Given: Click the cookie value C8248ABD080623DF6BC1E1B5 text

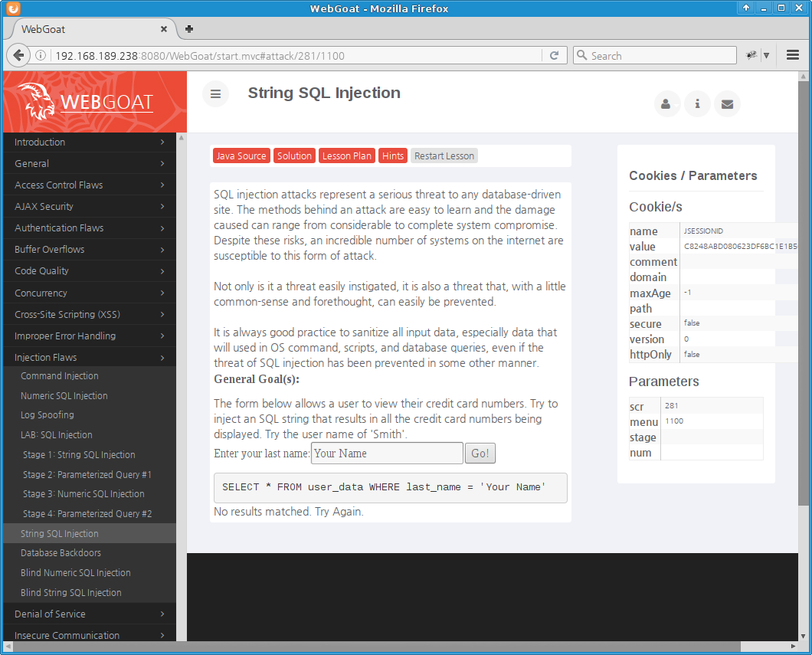Looking at the screenshot, I should pyautogui.click(x=741, y=247).
